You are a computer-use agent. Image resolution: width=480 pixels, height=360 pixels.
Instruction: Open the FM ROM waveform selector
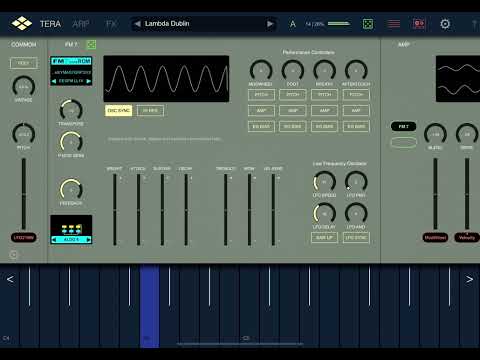click(x=71, y=71)
